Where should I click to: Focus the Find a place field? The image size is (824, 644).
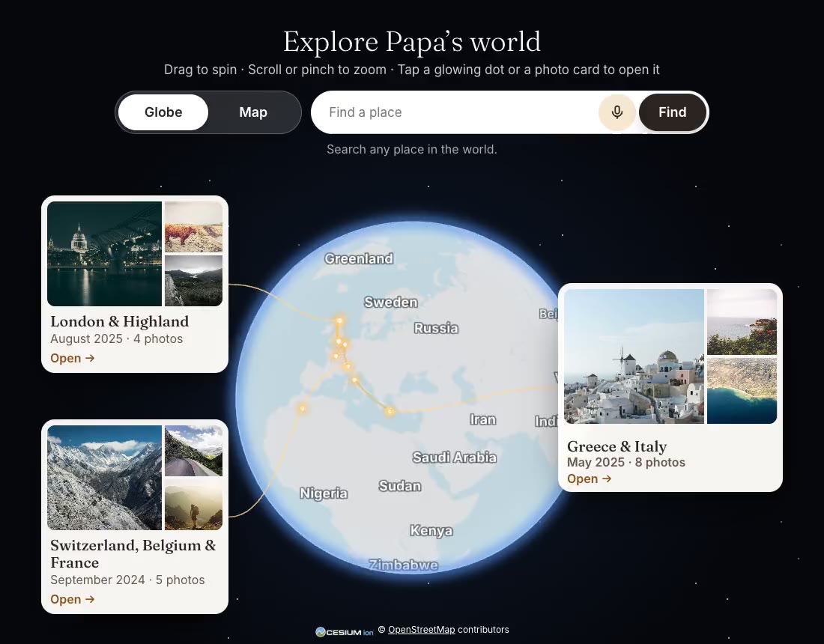point(455,112)
